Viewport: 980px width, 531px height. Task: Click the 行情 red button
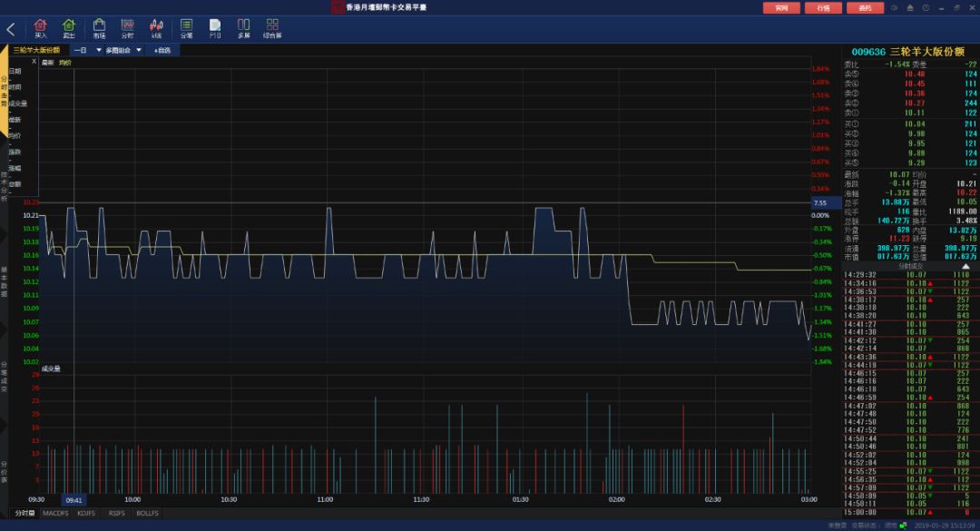823,7
